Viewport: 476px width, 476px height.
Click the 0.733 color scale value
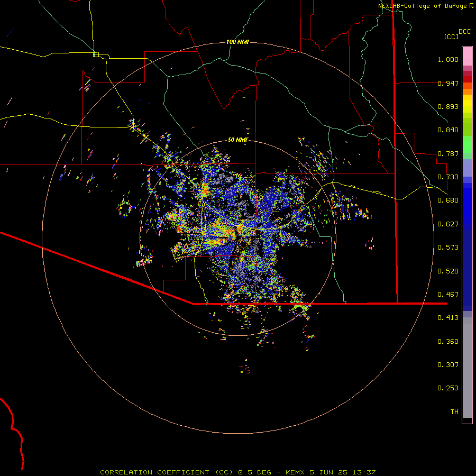coord(448,177)
